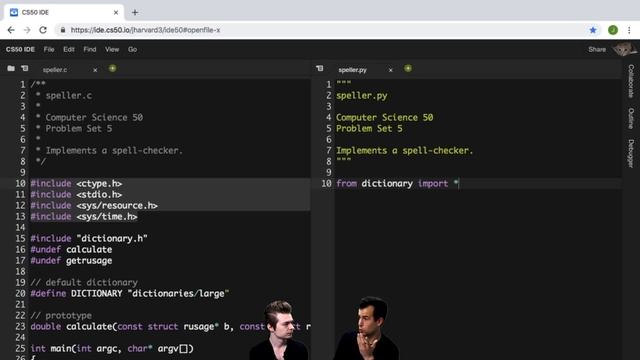Switch to speller.c tab

[55, 70]
